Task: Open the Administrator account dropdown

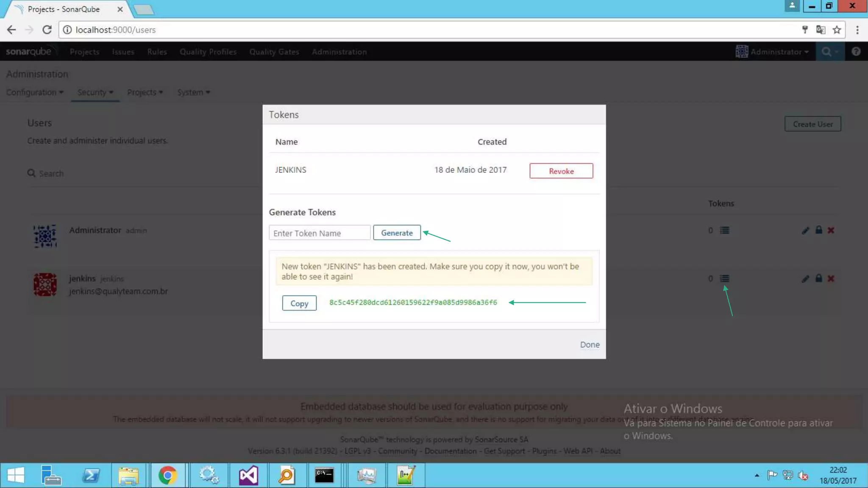Action: point(773,52)
